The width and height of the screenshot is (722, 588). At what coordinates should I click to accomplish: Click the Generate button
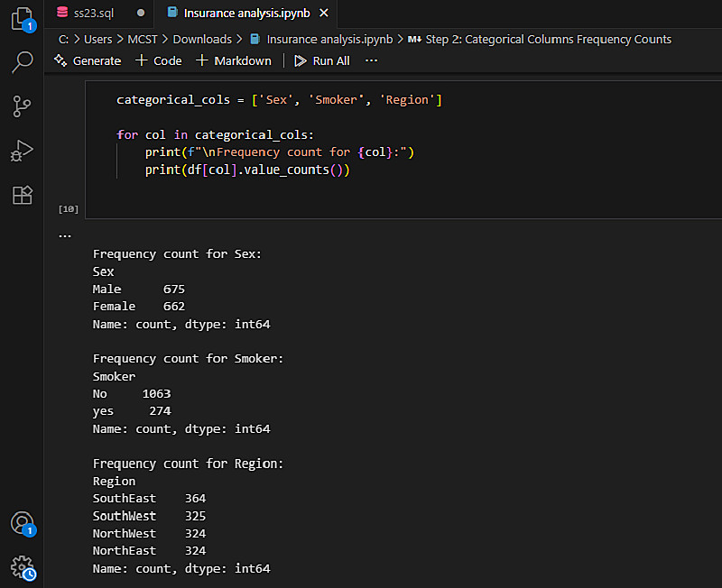point(87,60)
